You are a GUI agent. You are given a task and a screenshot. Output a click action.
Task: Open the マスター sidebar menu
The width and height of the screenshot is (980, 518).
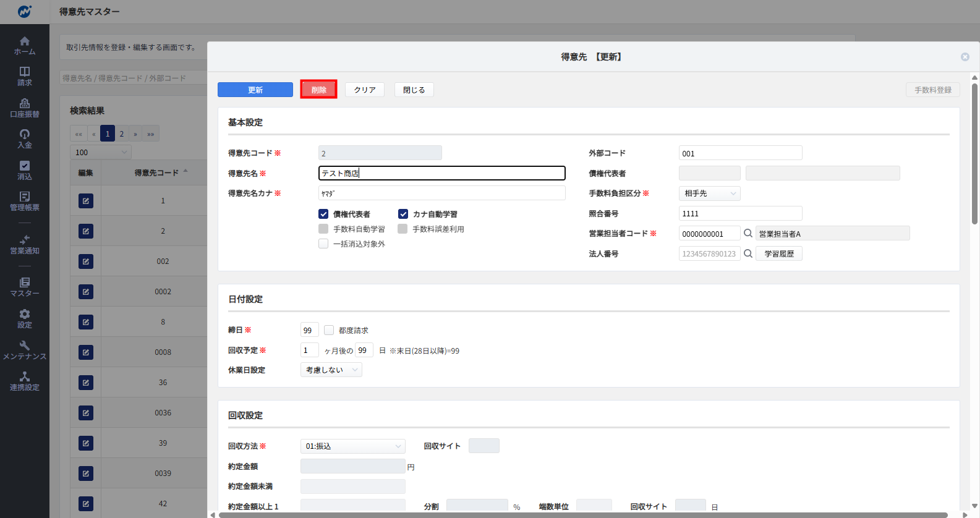25,287
